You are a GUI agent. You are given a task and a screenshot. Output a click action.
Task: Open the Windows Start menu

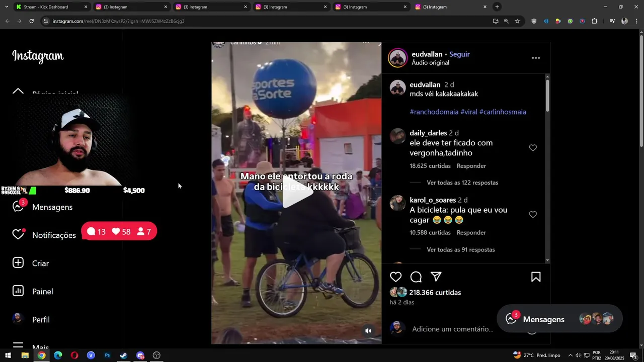coord(8,355)
